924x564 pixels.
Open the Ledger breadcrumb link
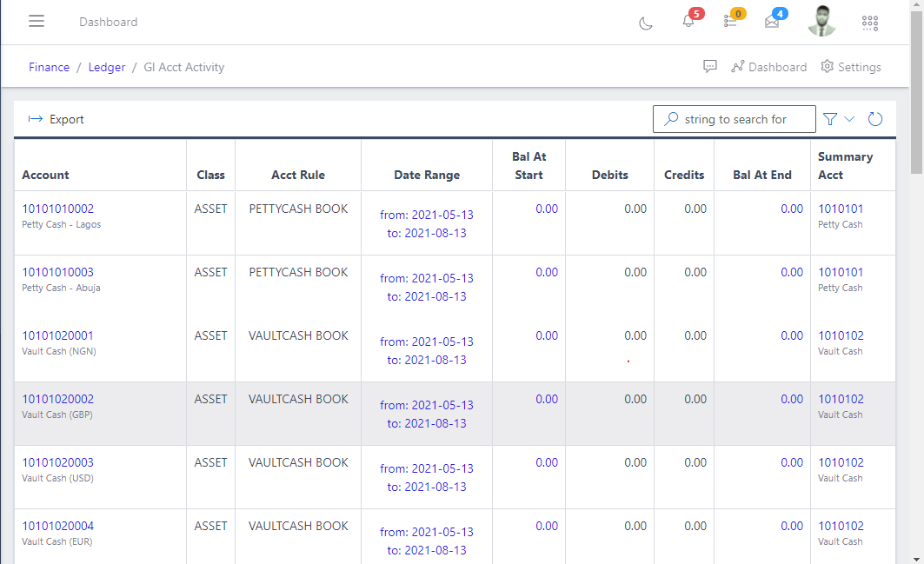tap(106, 67)
